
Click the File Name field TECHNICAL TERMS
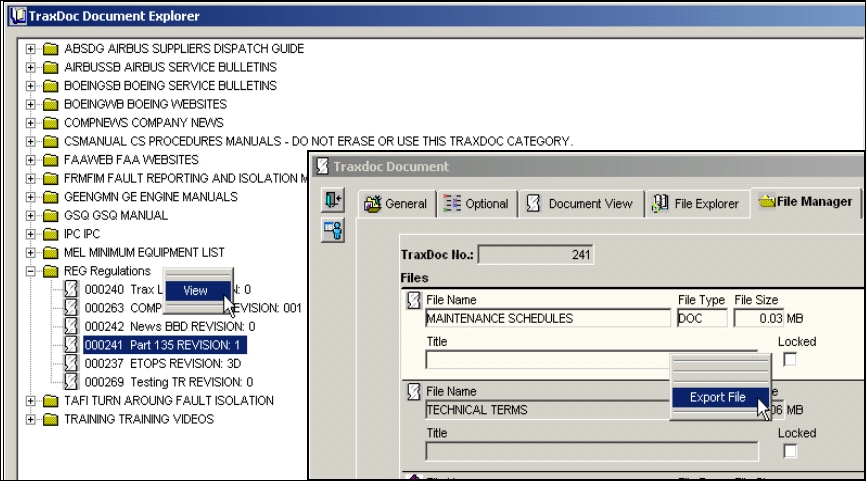(x=547, y=410)
